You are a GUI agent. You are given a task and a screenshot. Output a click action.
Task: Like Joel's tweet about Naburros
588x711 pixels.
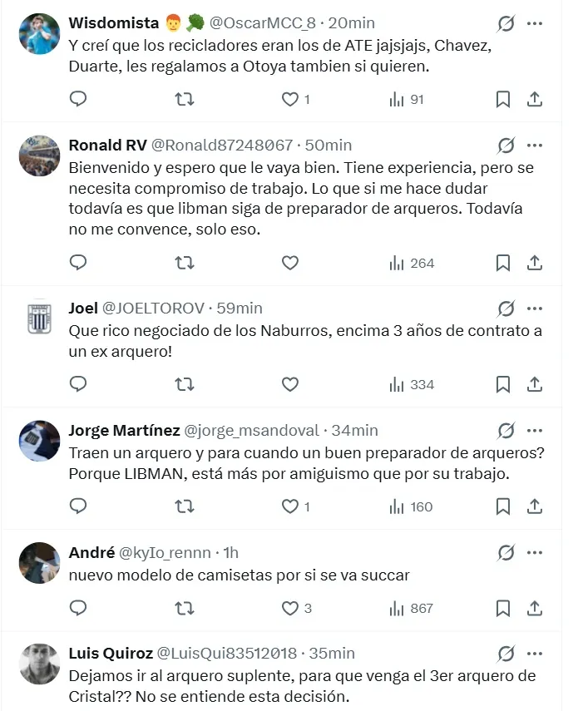coord(289,384)
